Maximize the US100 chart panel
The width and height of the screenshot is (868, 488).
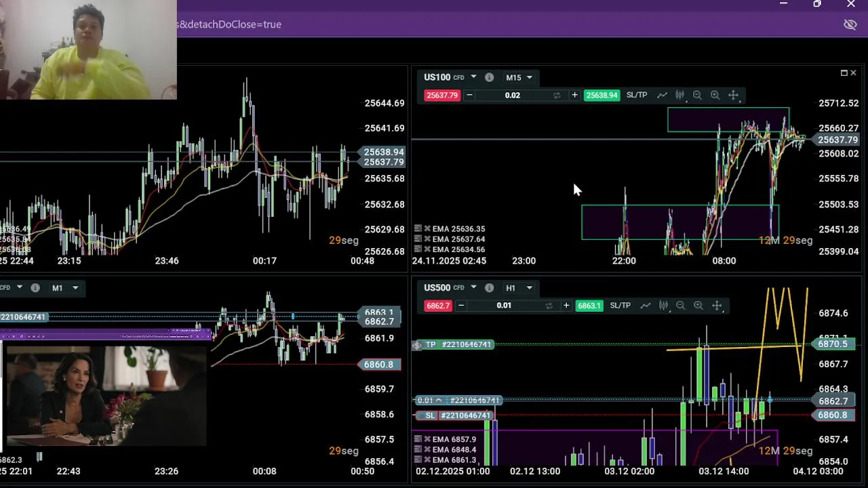[844, 73]
